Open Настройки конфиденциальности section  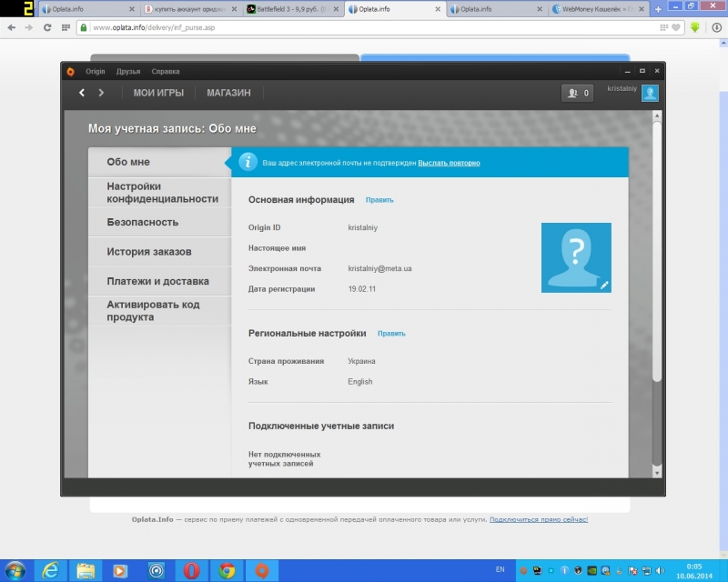tap(160, 192)
